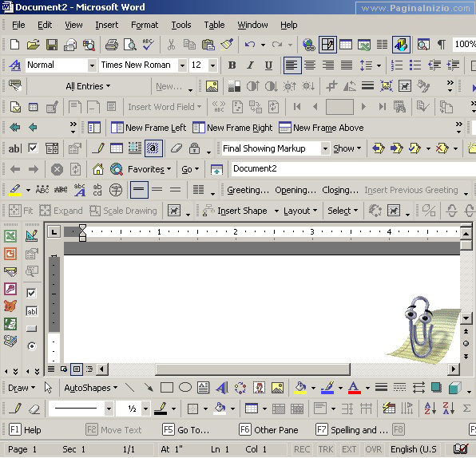
Task: Insert WordArt from Drawing toolbar
Action: [x=222, y=388]
